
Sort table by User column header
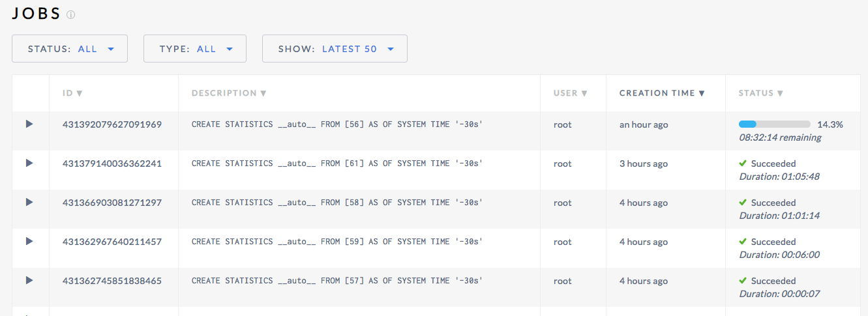(571, 93)
